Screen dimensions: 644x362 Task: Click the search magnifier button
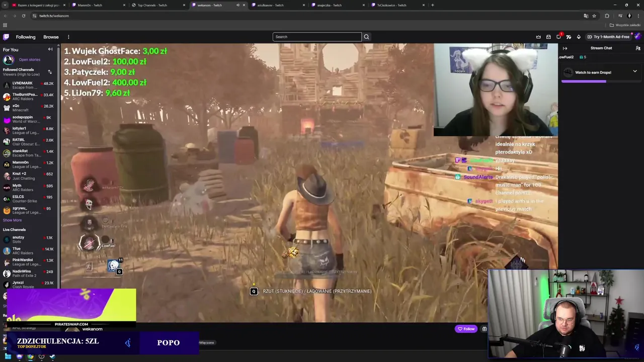pyautogui.click(x=366, y=37)
